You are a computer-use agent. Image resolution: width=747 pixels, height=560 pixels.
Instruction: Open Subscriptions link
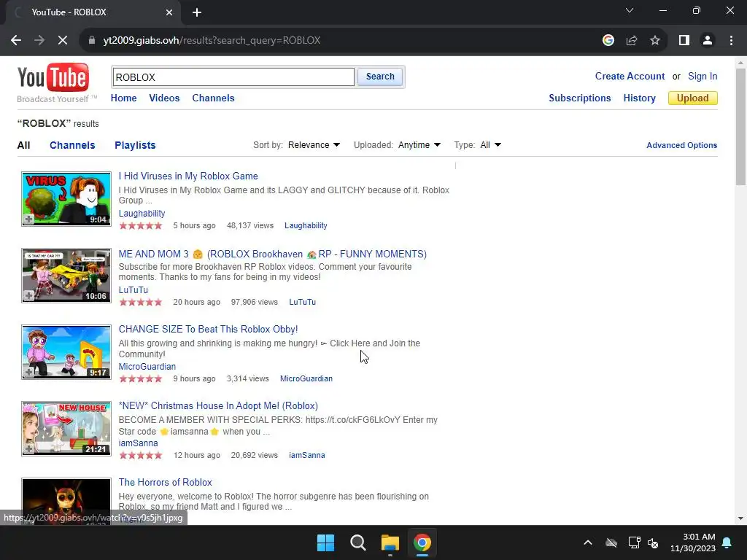[580, 98]
